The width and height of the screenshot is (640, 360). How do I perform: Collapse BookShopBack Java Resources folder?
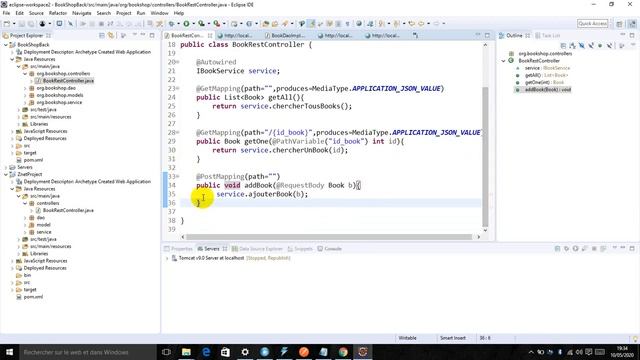pos(12,59)
